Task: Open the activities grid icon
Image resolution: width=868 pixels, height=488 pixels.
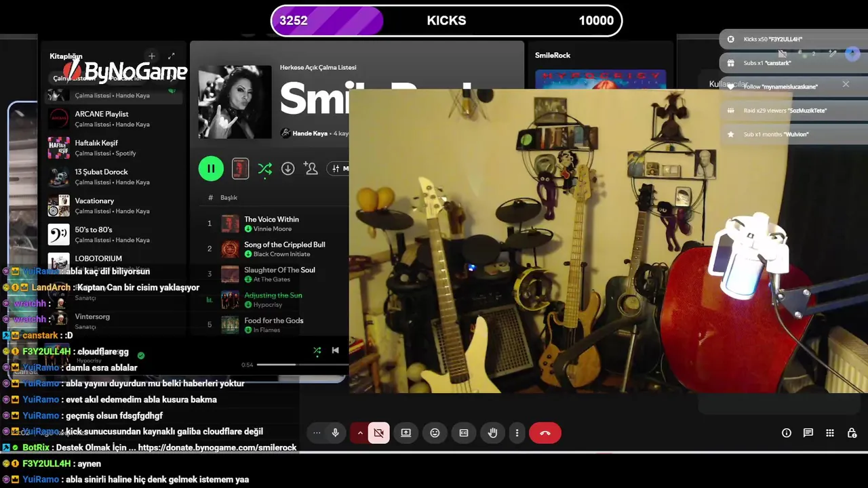Action: [830, 433]
